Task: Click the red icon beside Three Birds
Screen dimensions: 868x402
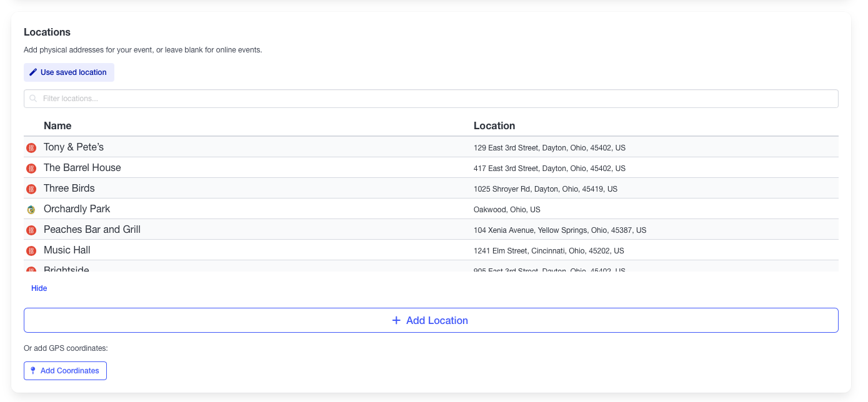Action: click(31, 189)
